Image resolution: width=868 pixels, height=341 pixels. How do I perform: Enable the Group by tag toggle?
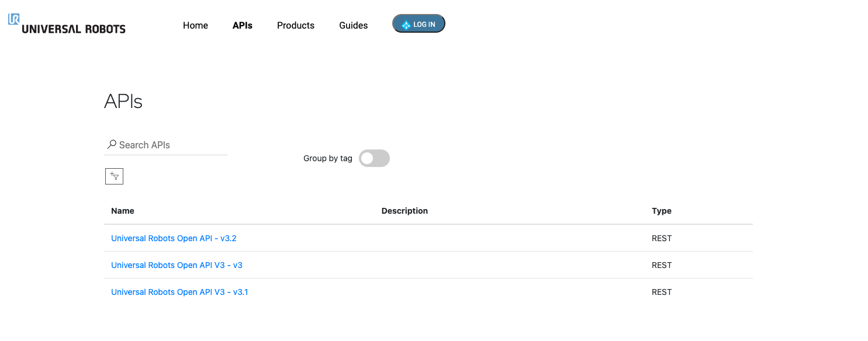[x=374, y=158]
